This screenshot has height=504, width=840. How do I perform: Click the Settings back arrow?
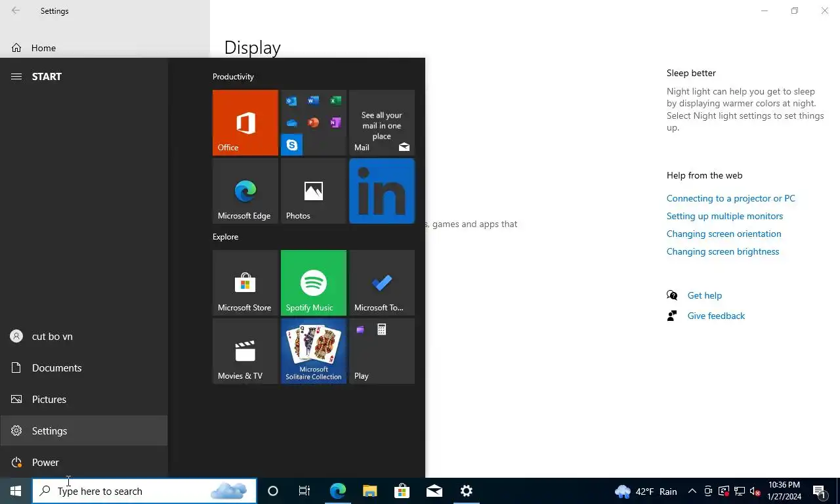click(16, 10)
